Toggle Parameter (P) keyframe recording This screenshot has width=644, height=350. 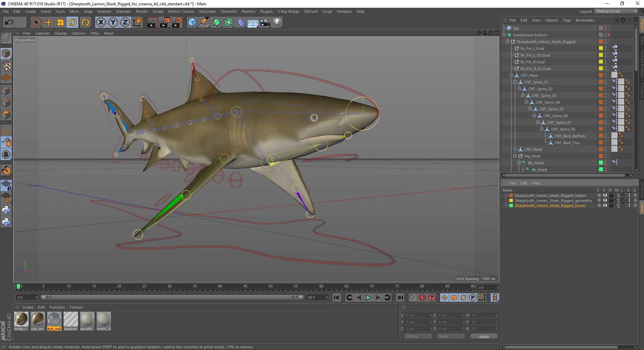(472, 297)
